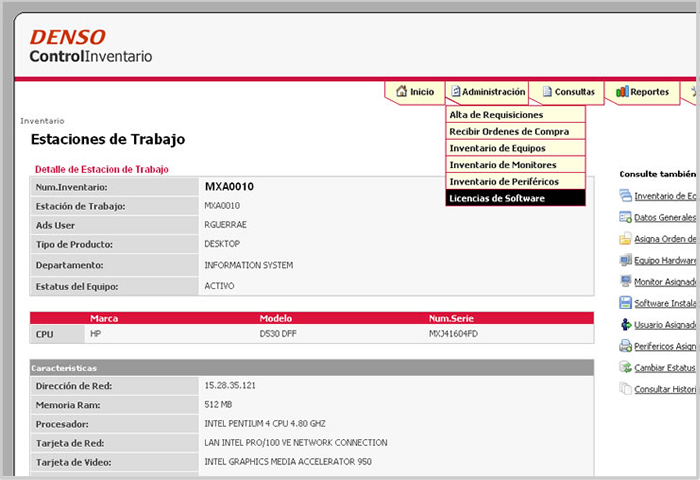The height and width of the screenshot is (480, 700).
Task: Open the Consultar Historial link
Action: click(x=666, y=389)
